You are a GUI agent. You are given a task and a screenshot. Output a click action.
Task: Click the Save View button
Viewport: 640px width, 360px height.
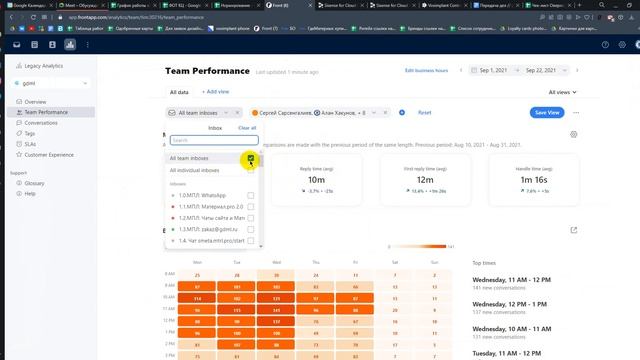547,113
